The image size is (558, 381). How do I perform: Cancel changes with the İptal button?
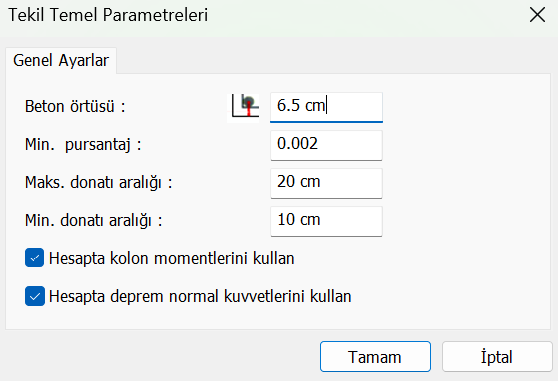point(497,357)
